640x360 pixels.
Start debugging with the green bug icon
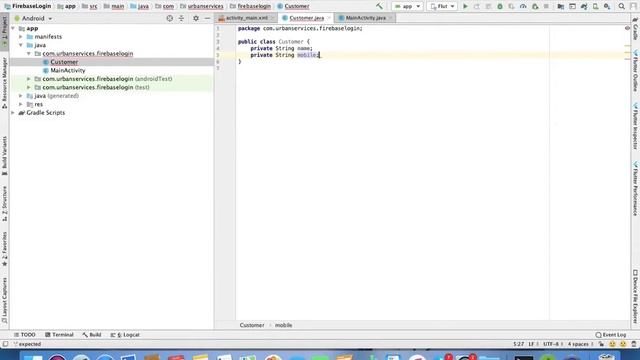tap(500, 6)
